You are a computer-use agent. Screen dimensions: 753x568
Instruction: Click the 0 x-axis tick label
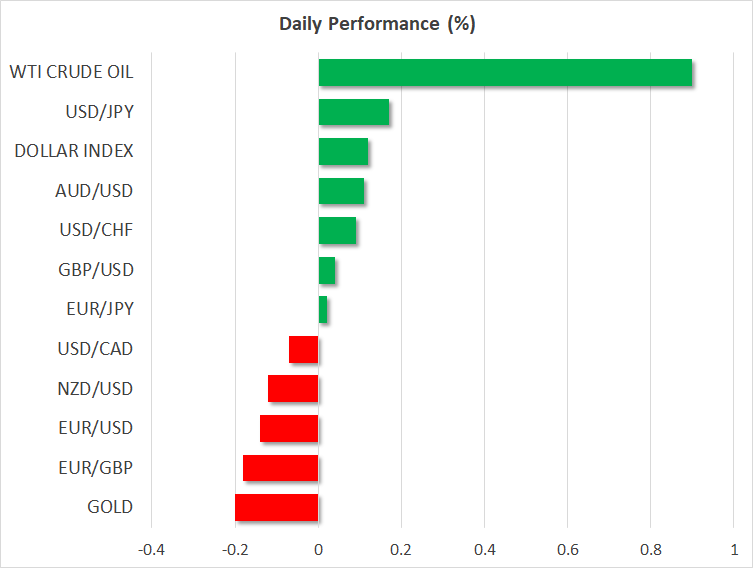coord(318,549)
